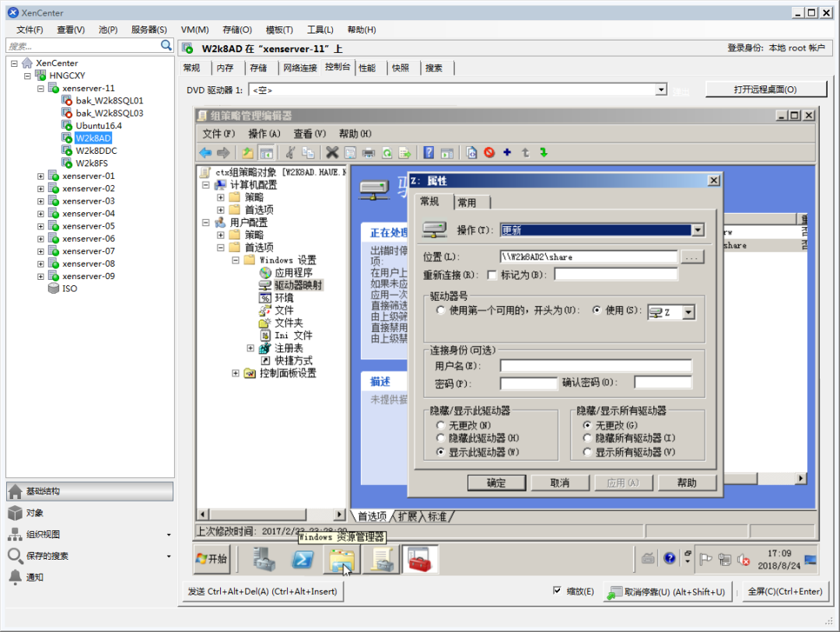This screenshot has height=632, width=840.
Task: Choose 'Hide this drive' radio option
Action: point(440,438)
